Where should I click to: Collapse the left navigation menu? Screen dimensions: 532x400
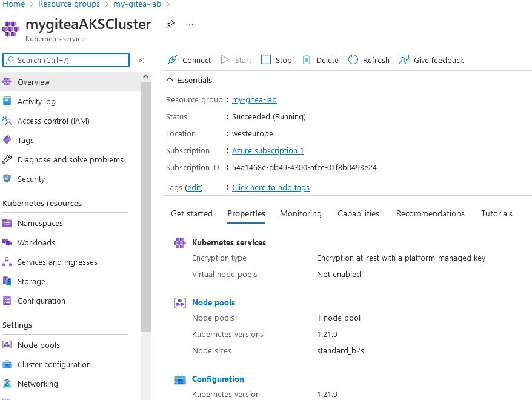pos(141,61)
